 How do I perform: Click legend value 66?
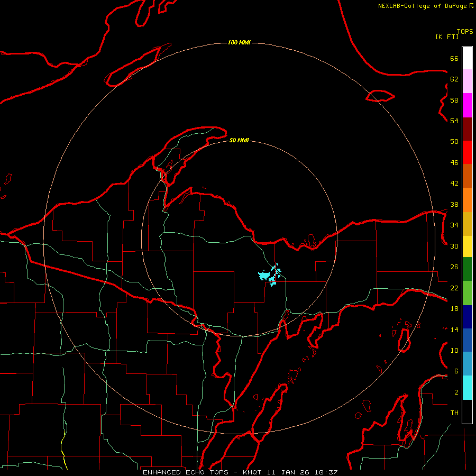pos(454,58)
